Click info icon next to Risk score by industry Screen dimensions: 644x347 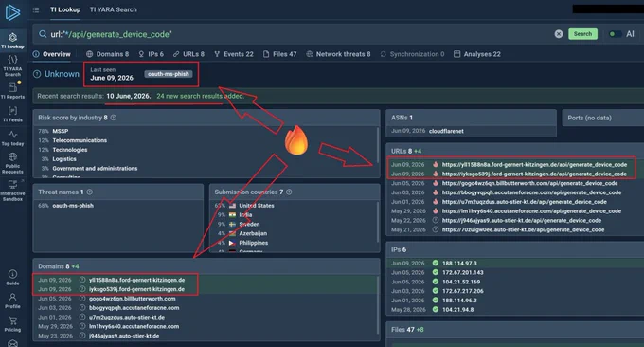[114, 118]
